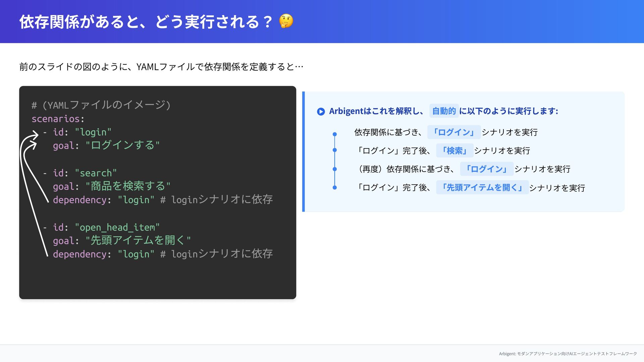
Task: Click the 「検索」 highlighted label
Action: point(454,150)
